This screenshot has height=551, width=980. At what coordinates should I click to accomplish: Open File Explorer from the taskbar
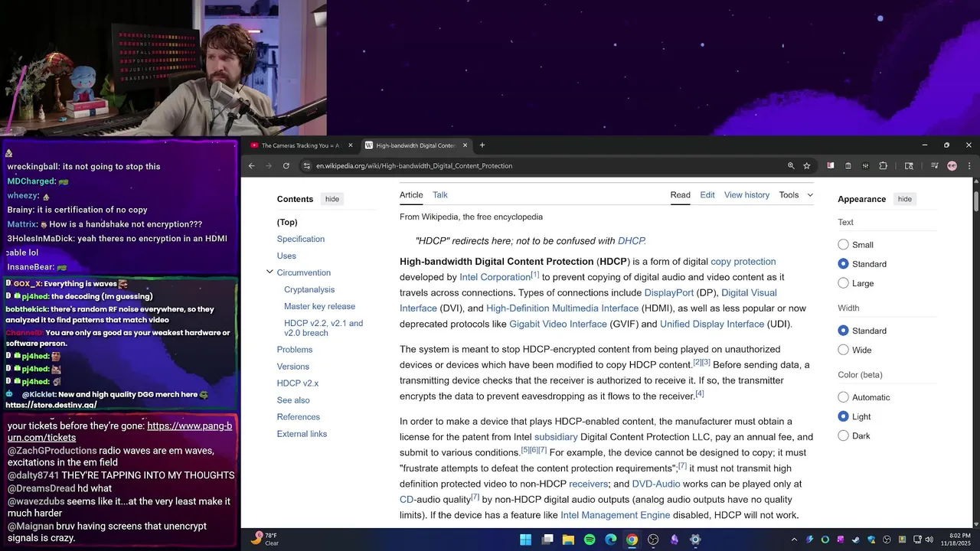pos(568,540)
